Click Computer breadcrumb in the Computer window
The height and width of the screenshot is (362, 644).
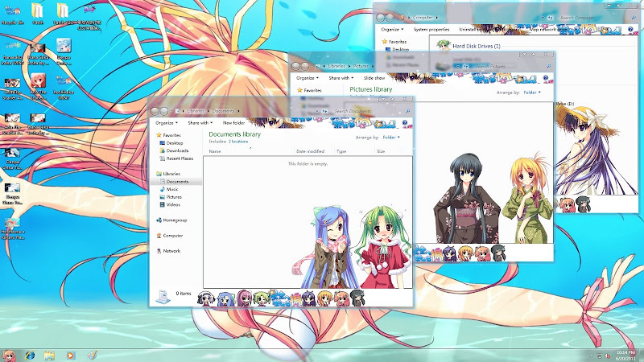click(x=423, y=18)
